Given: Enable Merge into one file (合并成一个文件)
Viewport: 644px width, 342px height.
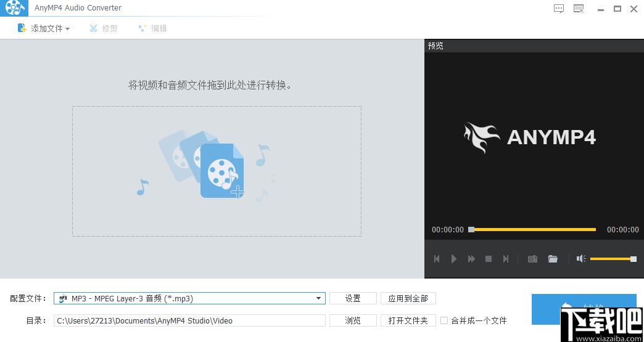Looking at the screenshot, I should pyautogui.click(x=444, y=320).
